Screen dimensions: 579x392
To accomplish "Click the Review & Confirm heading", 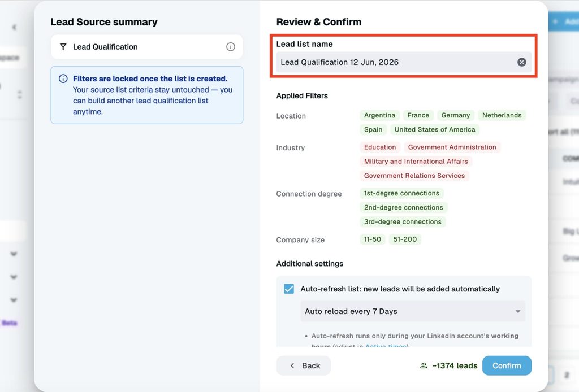I will (x=319, y=22).
